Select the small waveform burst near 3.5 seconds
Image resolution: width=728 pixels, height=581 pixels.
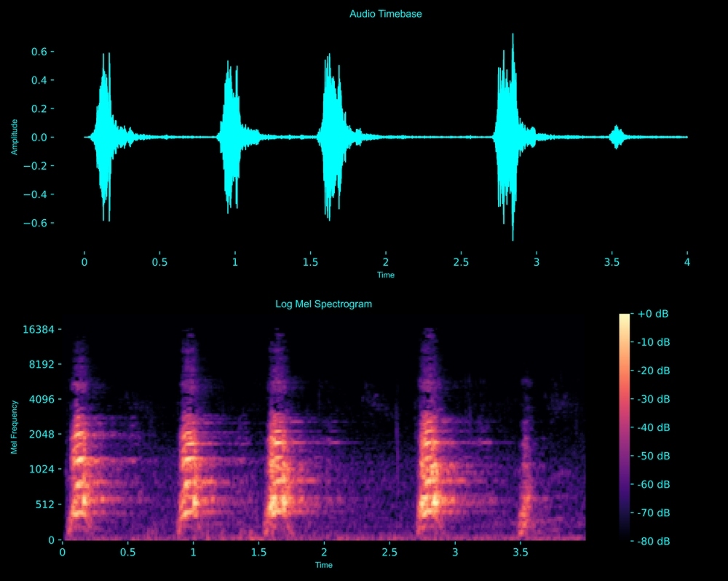617,137
